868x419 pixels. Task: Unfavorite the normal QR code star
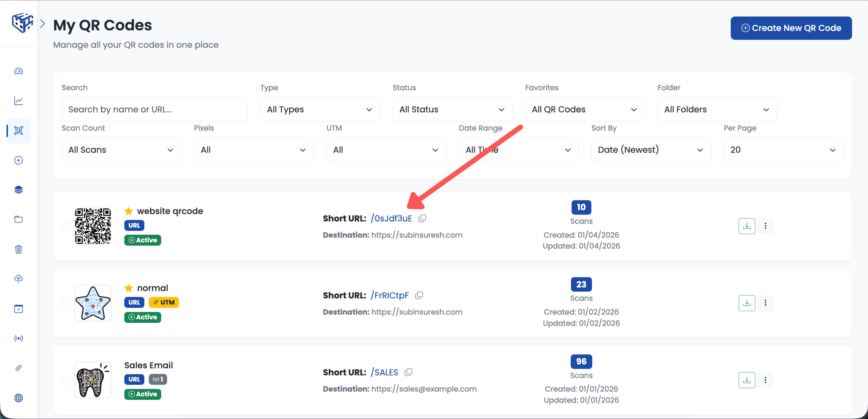128,288
